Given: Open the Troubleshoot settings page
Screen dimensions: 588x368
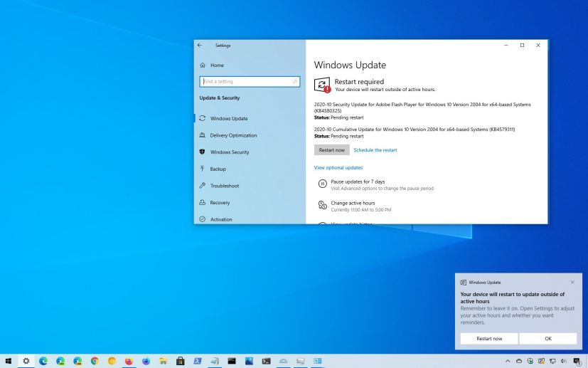Looking at the screenshot, I should click(x=224, y=186).
